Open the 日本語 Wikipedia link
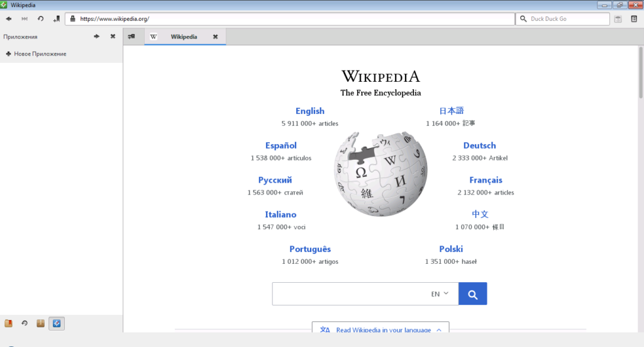Viewport: 644px width, 347px height. pos(451,111)
